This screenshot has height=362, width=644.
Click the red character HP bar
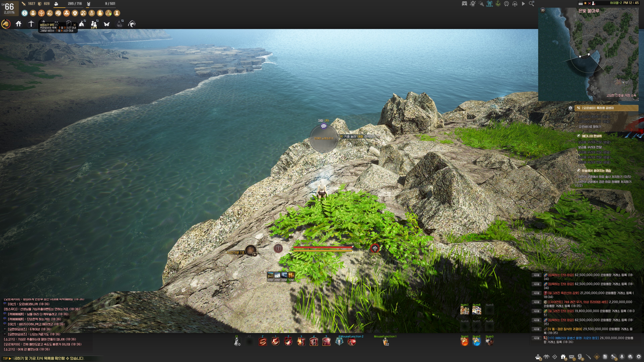tap(323, 247)
